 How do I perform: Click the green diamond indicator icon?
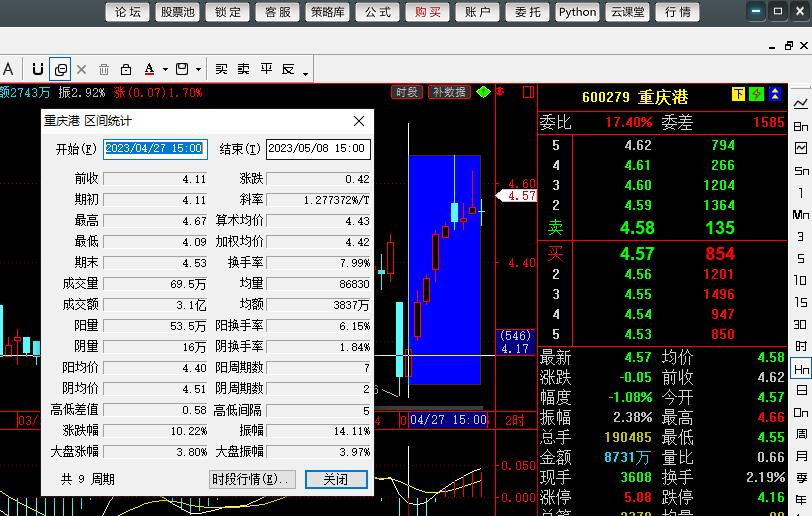(x=484, y=92)
